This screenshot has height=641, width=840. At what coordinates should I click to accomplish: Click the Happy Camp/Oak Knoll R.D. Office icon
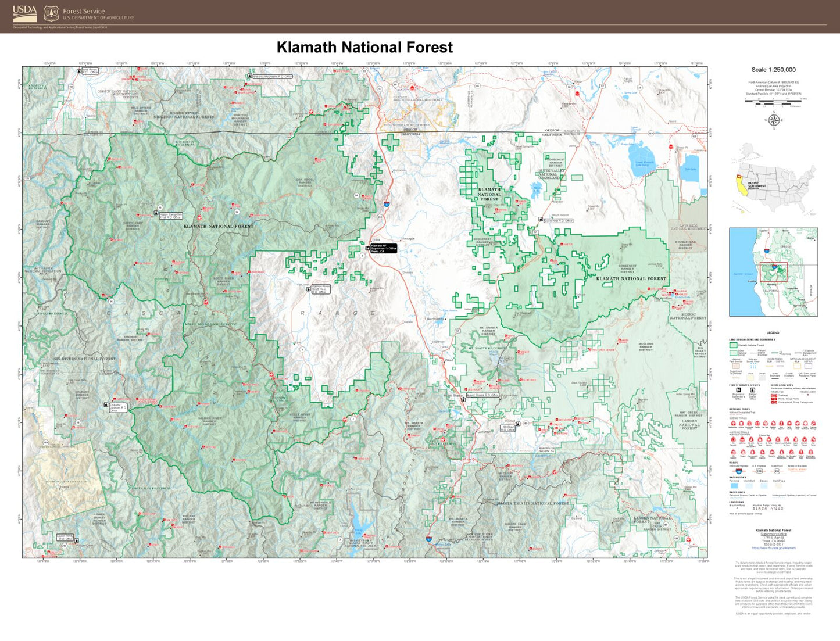tap(156, 213)
